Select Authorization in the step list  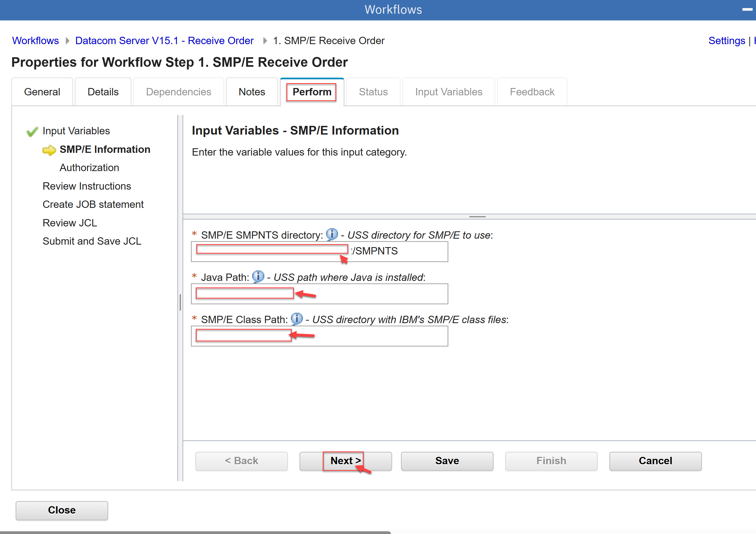click(89, 168)
